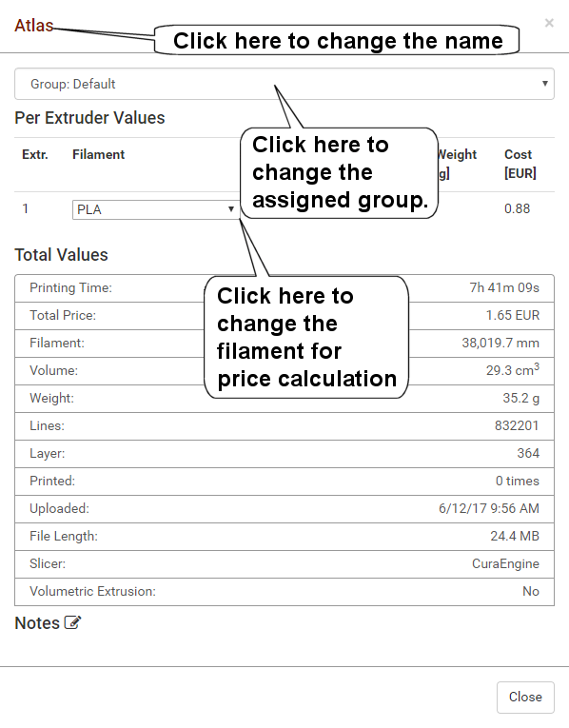
Task: Open the Notes edit pencil icon
Action: [72, 622]
